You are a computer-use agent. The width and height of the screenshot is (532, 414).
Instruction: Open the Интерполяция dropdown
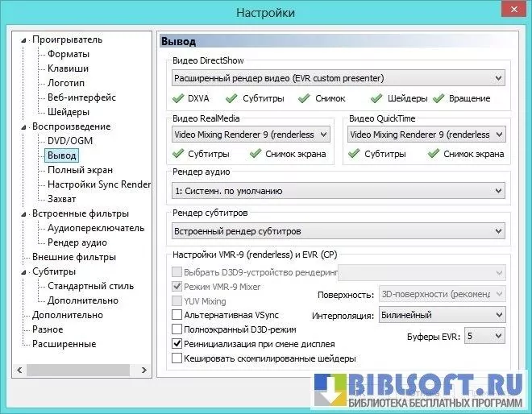pos(441,315)
